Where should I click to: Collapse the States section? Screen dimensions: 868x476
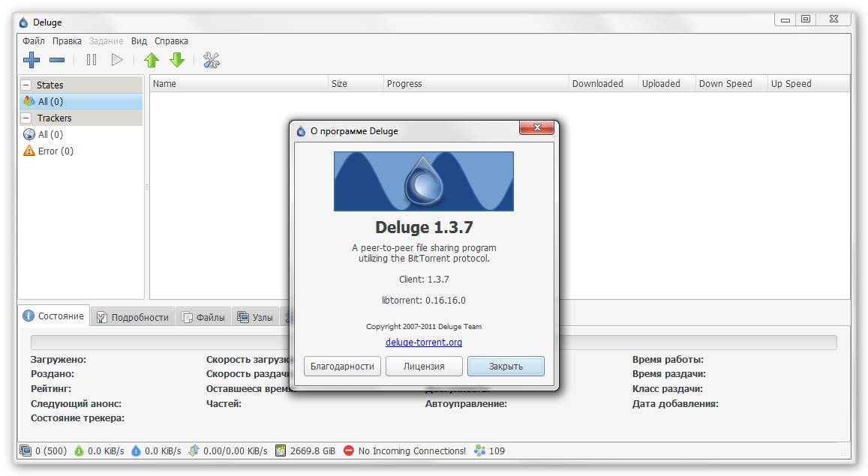pos(26,85)
